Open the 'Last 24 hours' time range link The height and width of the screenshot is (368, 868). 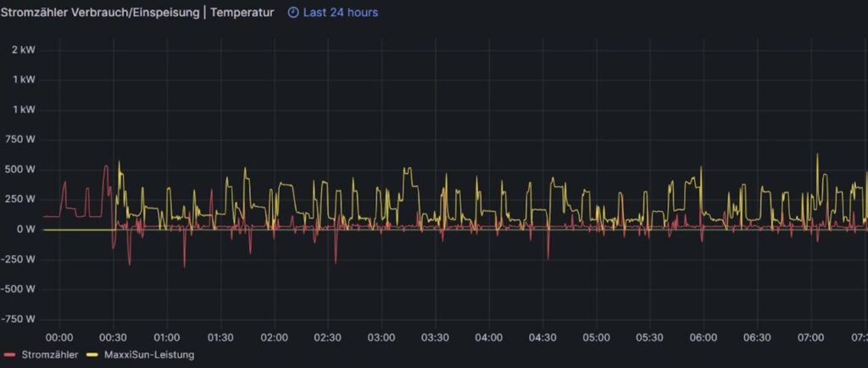[x=341, y=12]
